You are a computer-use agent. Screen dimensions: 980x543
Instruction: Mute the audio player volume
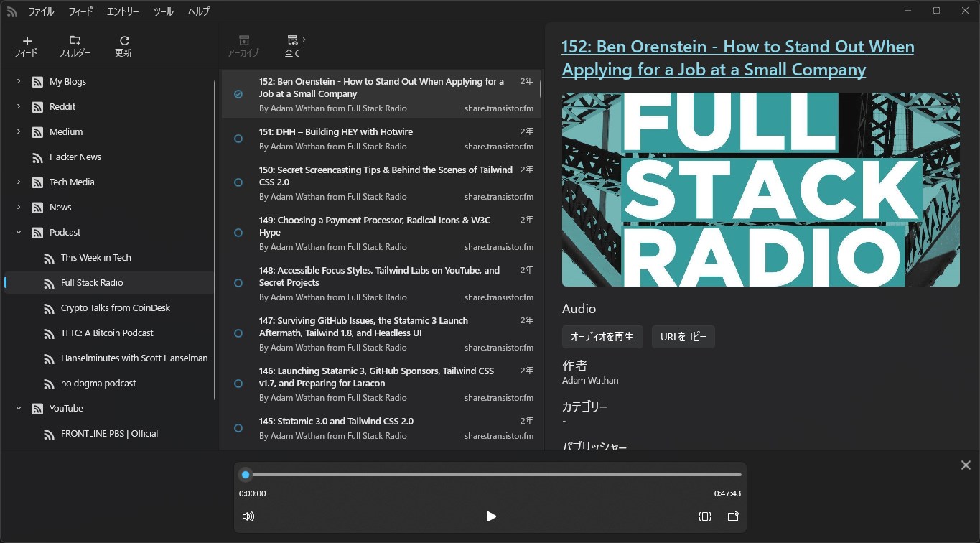click(x=248, y=516)
